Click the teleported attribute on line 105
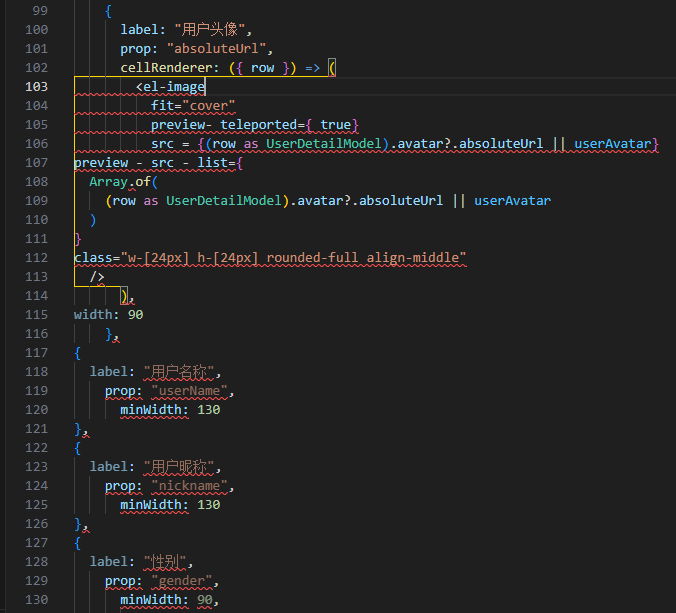Screen dimensions: 676x613 coord(259,125)
